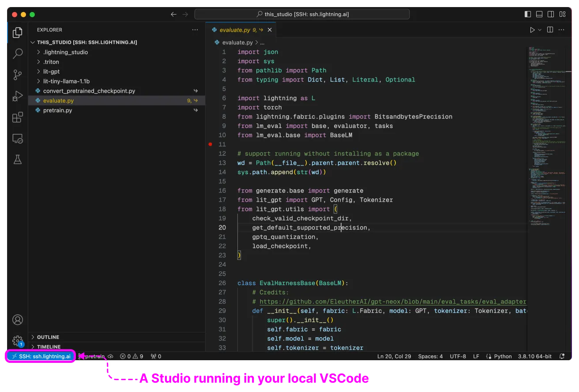
Task: Click 'class EvalHarnessBase(BaseLM):' on line 26
Action: click(293, 283)
